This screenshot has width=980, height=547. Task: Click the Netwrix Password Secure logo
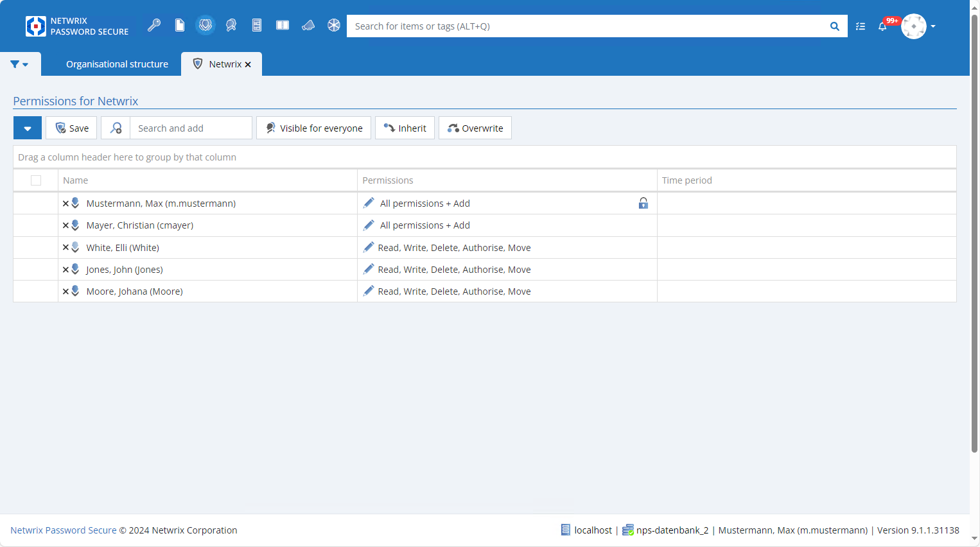click(77, 26)
